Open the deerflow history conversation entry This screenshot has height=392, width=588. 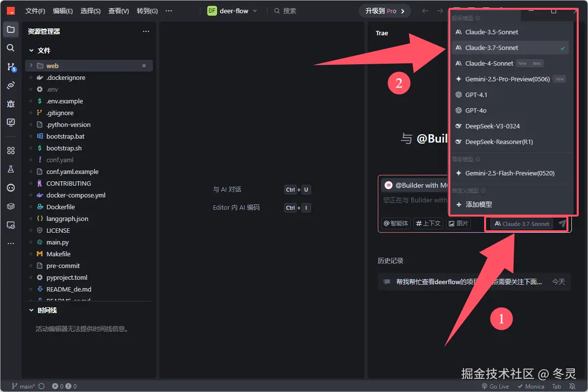tap(474, 282)
